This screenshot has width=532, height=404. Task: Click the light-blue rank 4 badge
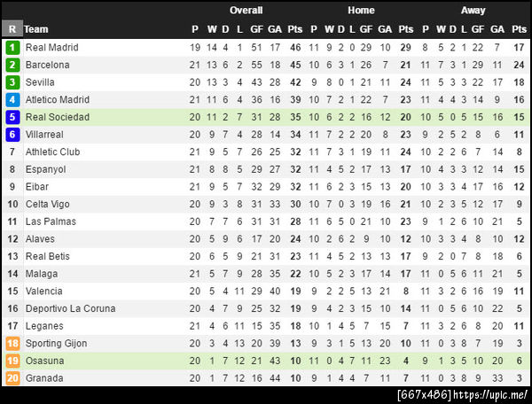[x=12, y=100]
